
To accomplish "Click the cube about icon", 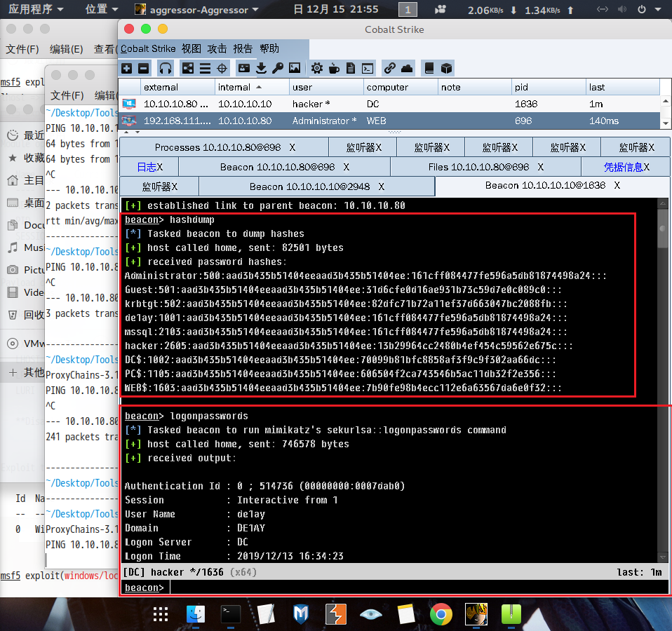I will click(x=447, y=68).
